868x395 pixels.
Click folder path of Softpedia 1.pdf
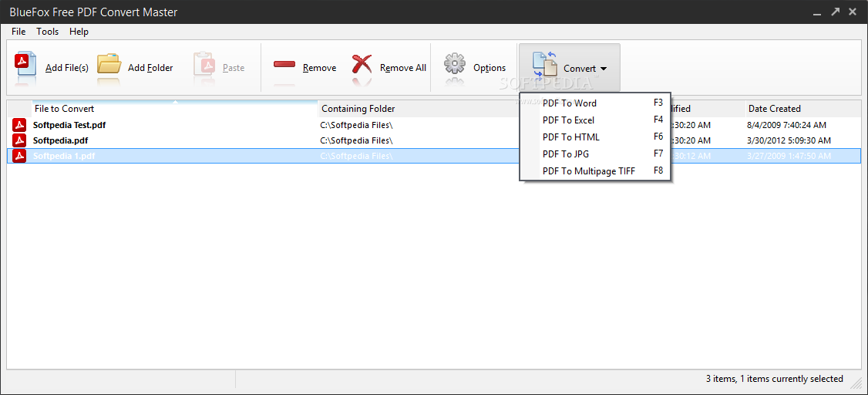click(x=356, y=157)
